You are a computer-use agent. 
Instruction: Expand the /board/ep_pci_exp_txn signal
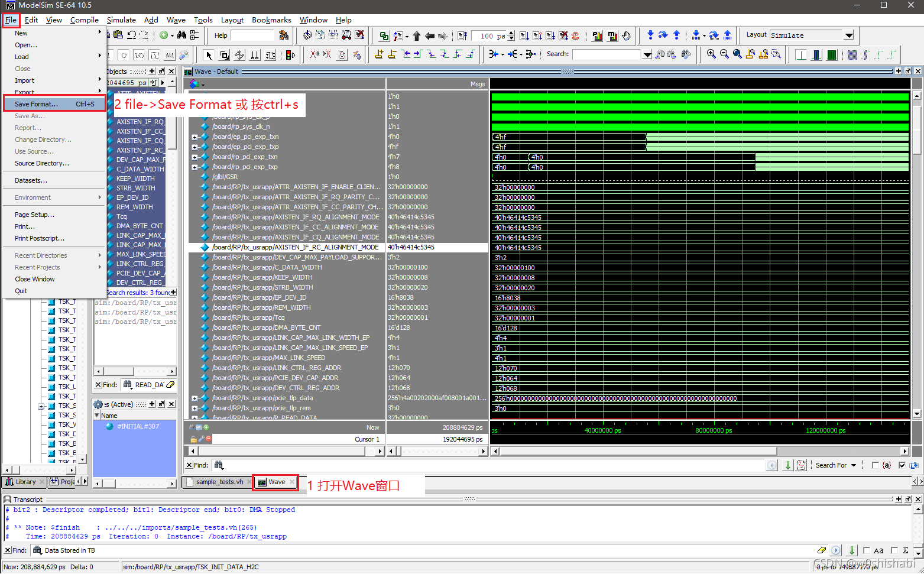(x=194, y=137)
